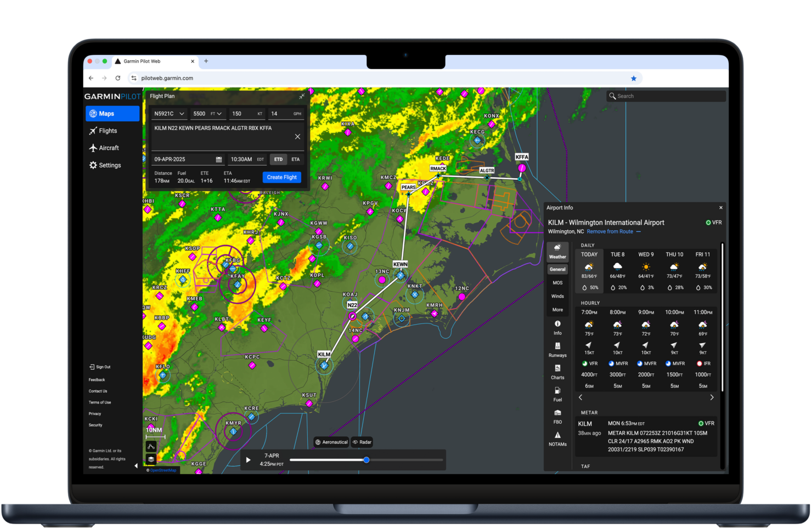This screenshot has height=529, width=812.
Task: Open the FBO section icon
Action: [557, 416]
